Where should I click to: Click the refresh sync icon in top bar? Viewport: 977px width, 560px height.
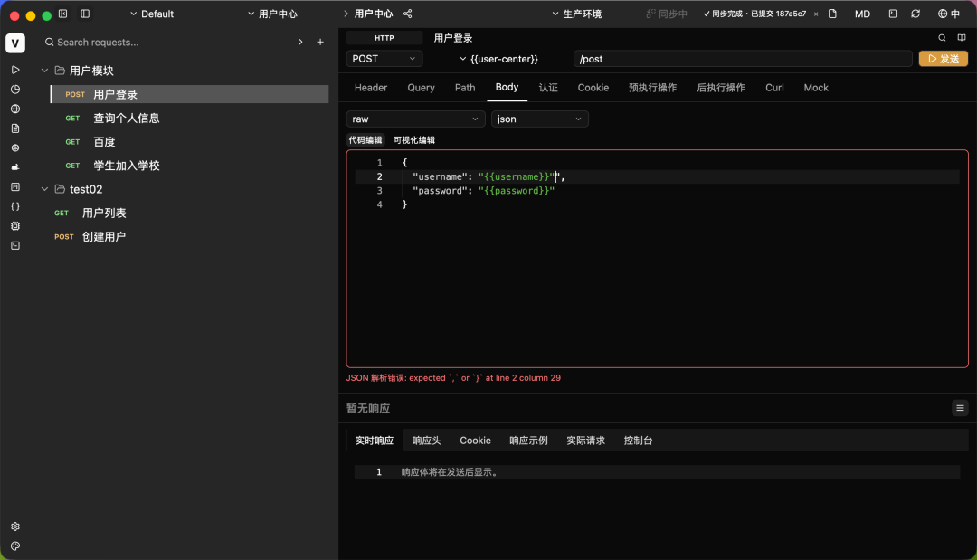tap(915, 14)
